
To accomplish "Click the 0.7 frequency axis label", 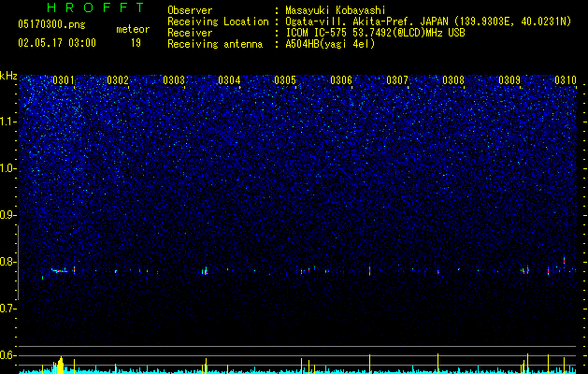I will 7,309.
